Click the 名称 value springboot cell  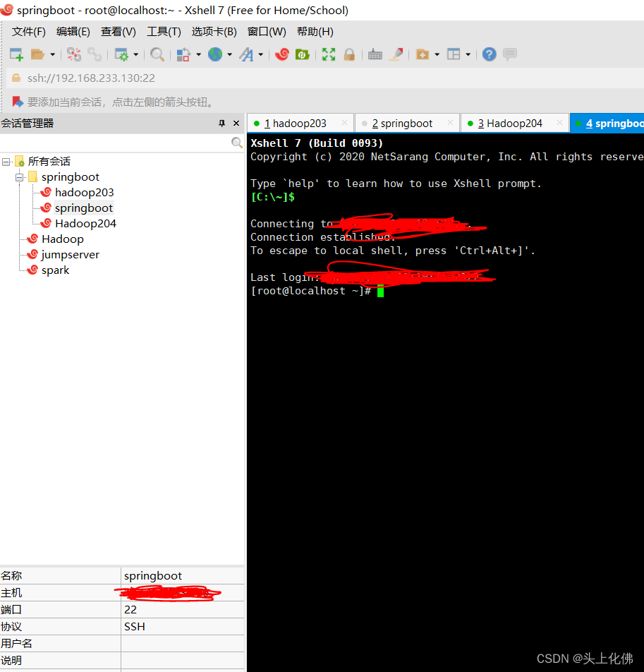coord(183,575)
